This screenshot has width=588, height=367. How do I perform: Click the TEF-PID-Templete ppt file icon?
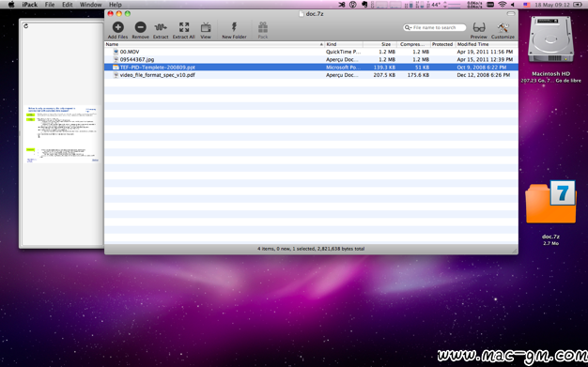click(x=116, y=68)
